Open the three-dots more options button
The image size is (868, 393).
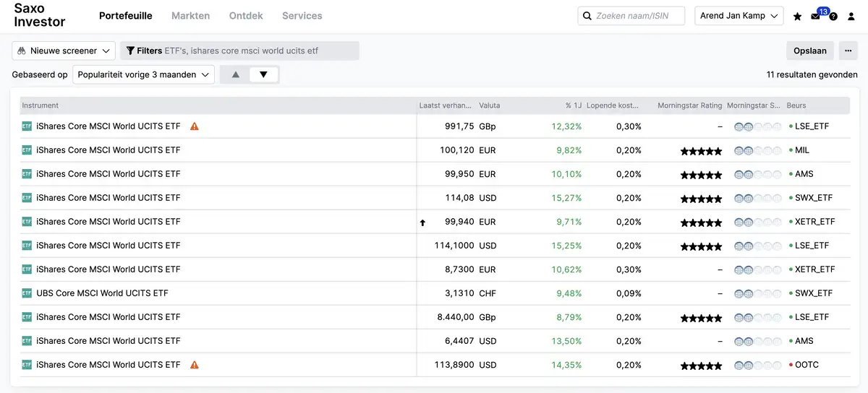[848, 51]
